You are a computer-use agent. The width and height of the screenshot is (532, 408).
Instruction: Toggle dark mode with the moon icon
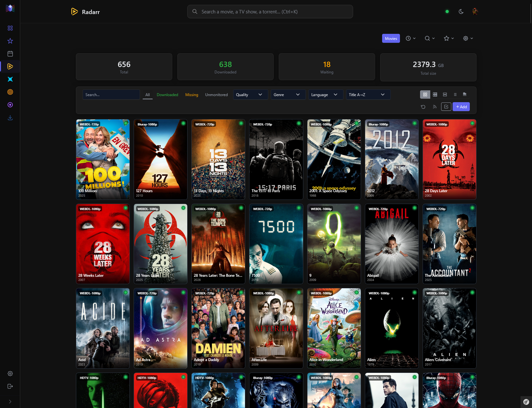[x=461, y=11]
